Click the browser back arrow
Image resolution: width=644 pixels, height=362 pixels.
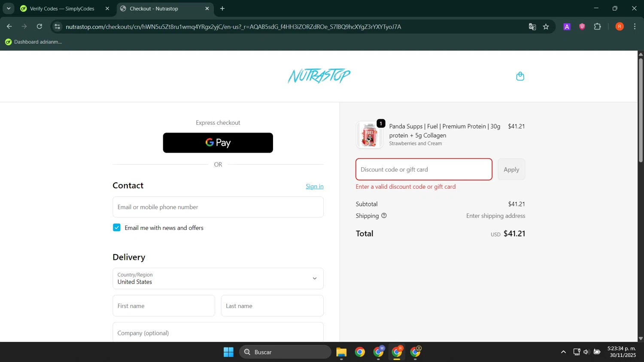pyautogui.click(x=9, y=27)
